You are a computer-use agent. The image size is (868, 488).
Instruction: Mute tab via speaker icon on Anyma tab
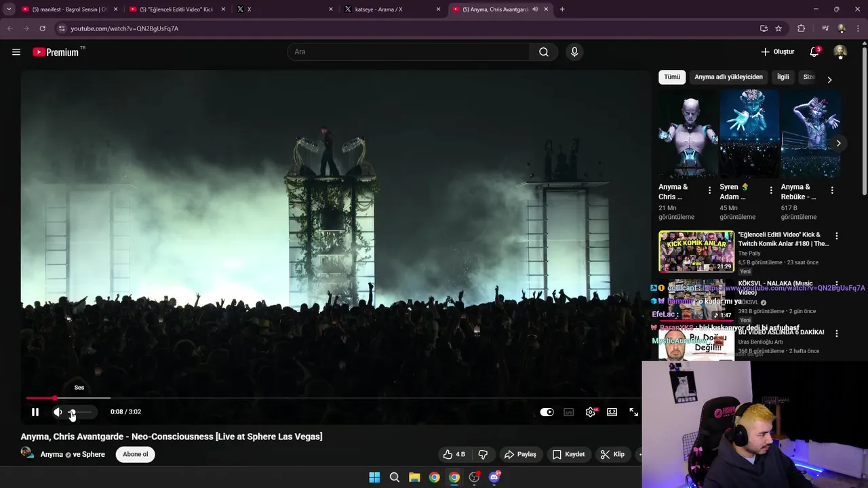click(535, 9)
